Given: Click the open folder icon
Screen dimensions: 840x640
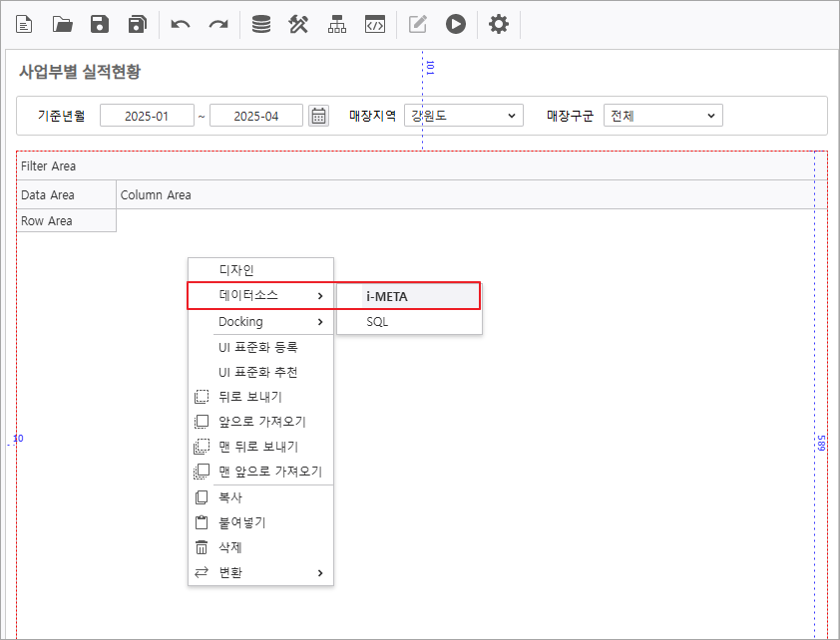Looking at the screenshot, I should (63, 25).
